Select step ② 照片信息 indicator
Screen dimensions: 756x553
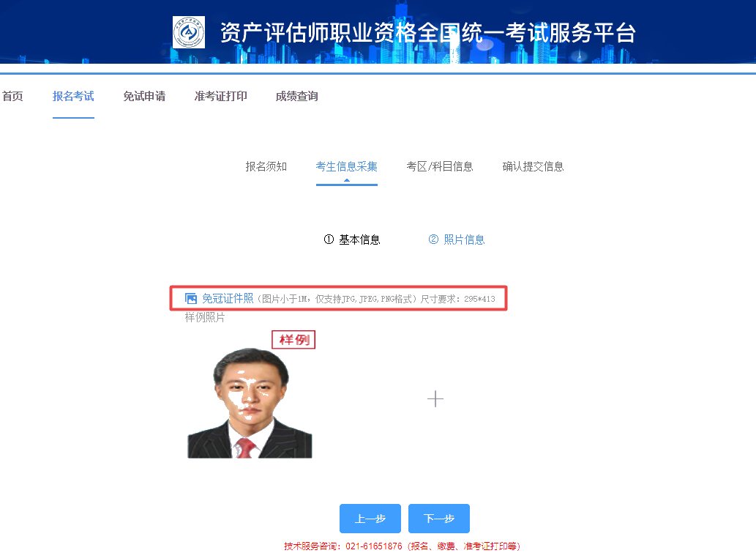pyautogui.click(x=457, y=239)
